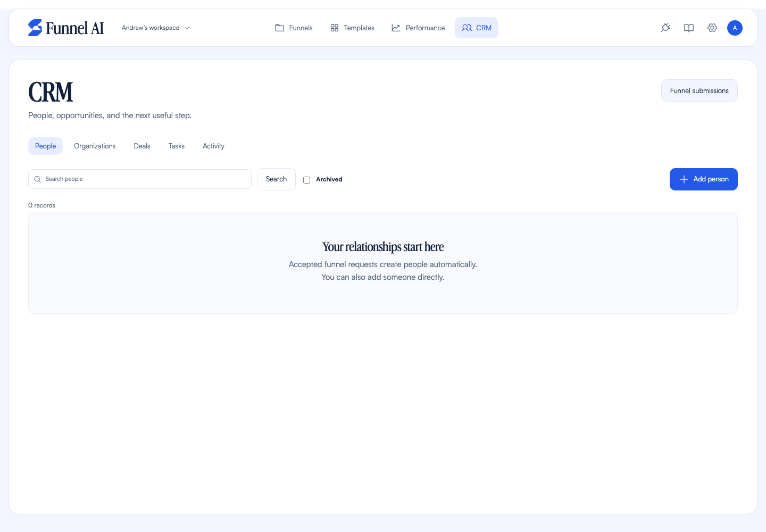This screenshot has height=532, width=766.
Task: Switch to the Organizations tab
Action: [95, 146]
